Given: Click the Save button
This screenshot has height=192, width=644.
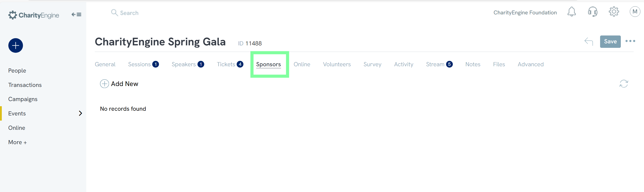Looking at the screenshot, I should [x=610, y=41].
